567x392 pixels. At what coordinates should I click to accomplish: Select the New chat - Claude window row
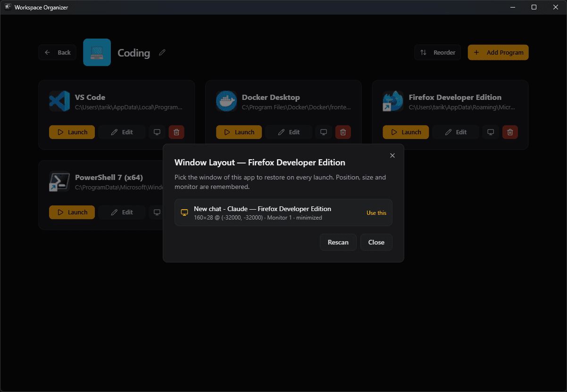pyautogui.click(x=283, y=212)
